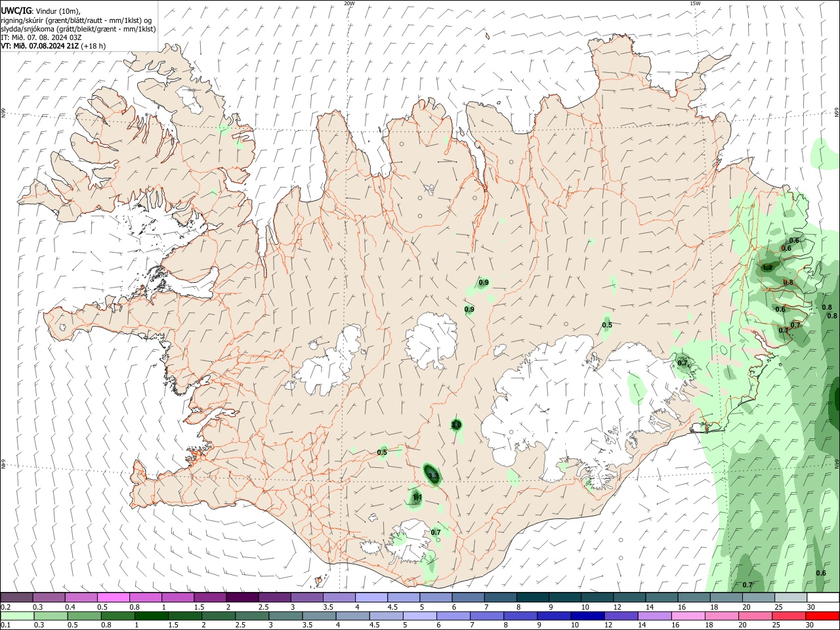
Task: Pick the dark purple swatch between 2 and 2.5, snow legend
Action: [242, 597]
